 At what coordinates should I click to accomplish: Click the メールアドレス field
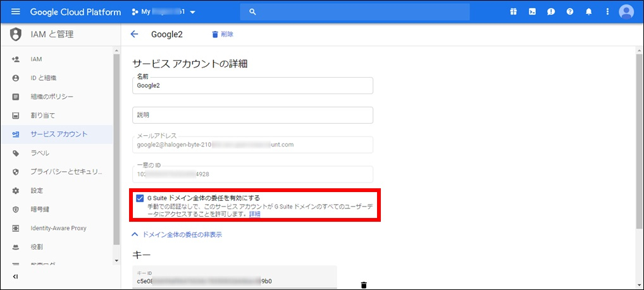pyautogui.click(x=252, y=145)
